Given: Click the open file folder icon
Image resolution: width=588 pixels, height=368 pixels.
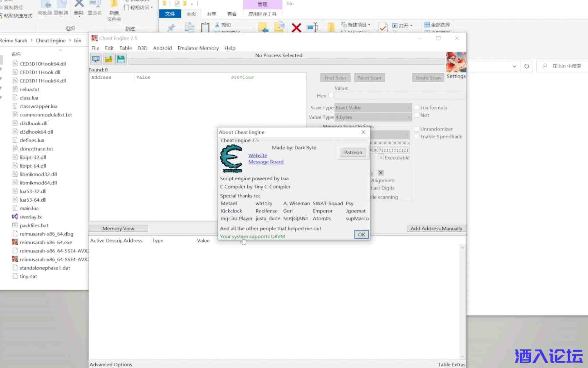Looking at the screenshot, I should pos(109,59).
